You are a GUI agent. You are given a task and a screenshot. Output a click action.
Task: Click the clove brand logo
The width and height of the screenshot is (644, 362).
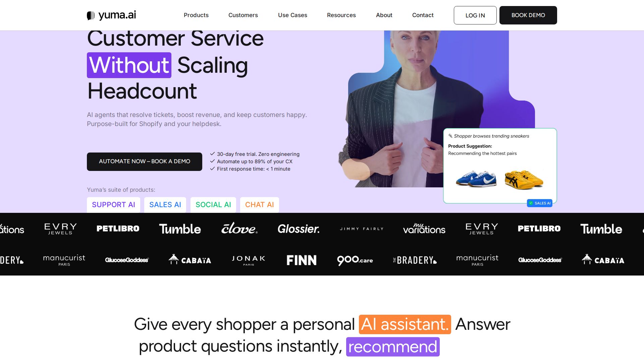coord(239,228)
